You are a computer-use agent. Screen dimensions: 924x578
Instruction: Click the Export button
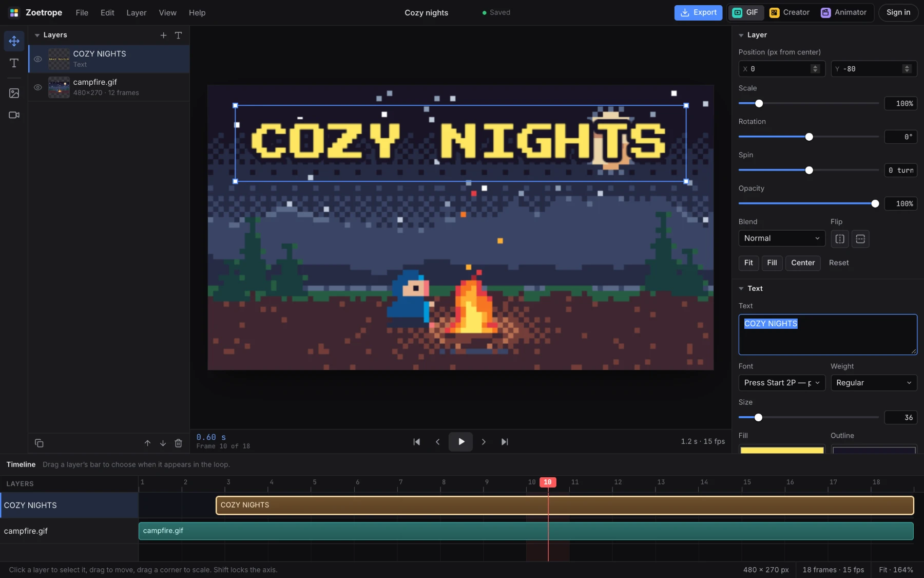click(x=698, y=13)
